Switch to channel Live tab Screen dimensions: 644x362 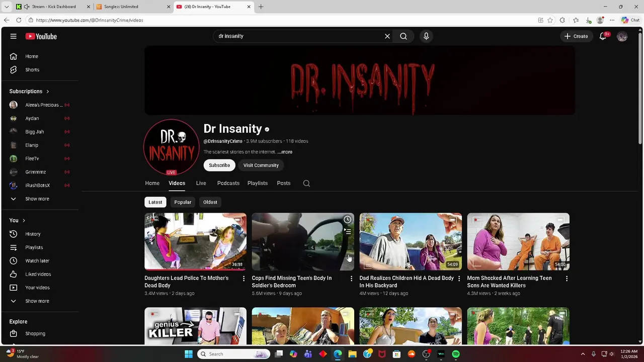point(201,184)
